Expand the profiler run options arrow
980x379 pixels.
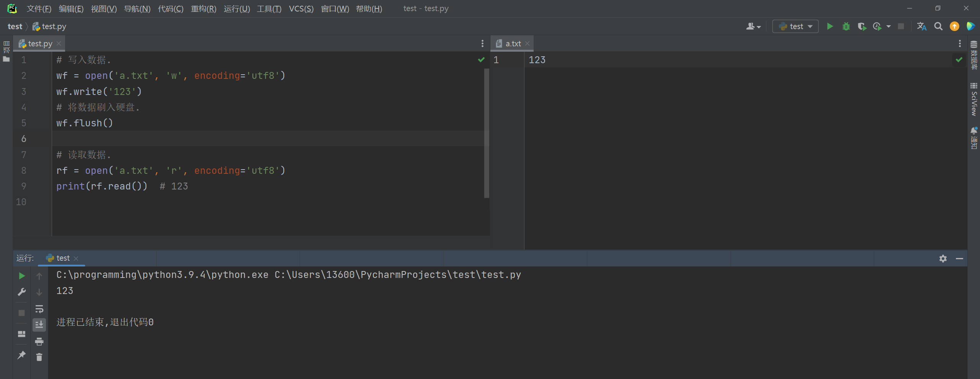coord(889,26)
